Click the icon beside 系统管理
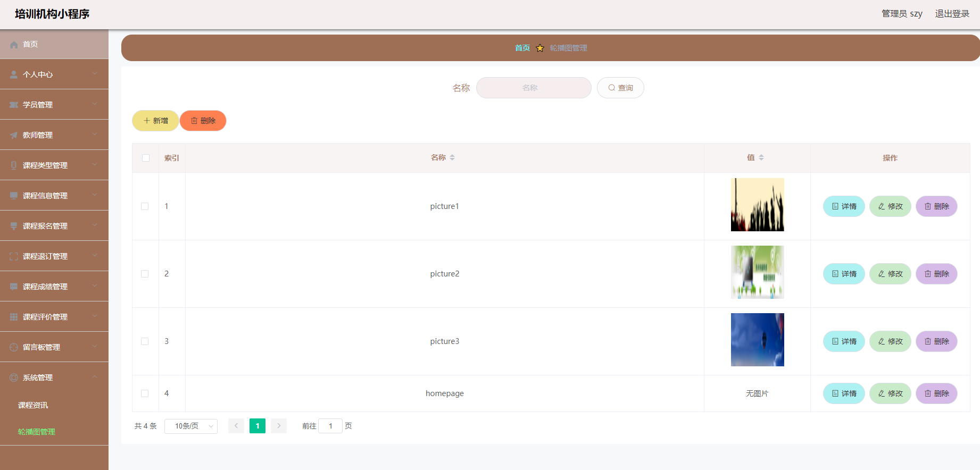The height and width of the screenshot is (470, 980). coord(14,378)
